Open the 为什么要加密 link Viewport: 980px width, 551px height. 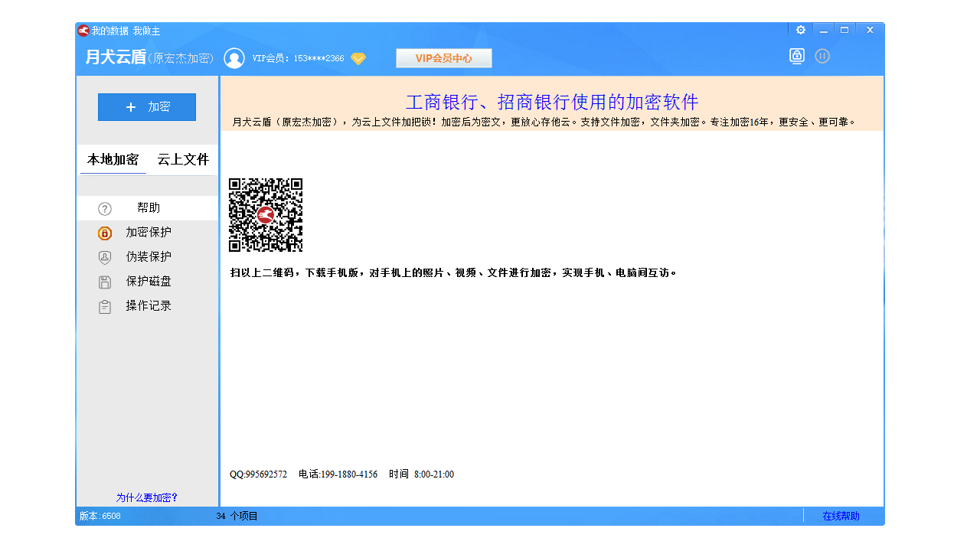click(147, 497)
